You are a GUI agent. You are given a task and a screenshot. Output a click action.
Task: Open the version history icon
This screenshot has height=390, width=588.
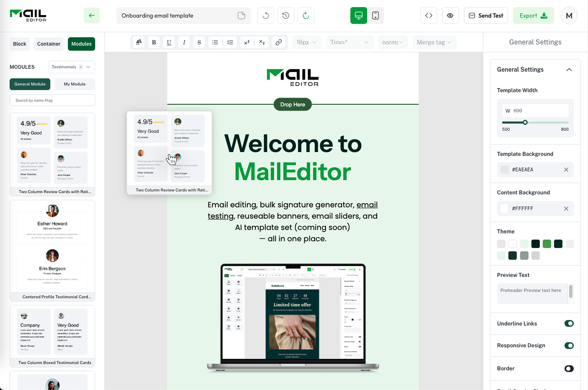pyautogui.click(x=286, y=15)
